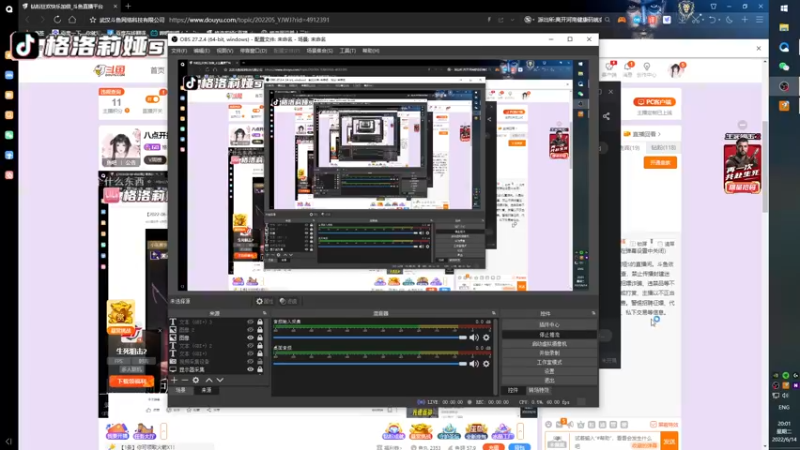Click the 开始录制 start recording button
Viewport: 800px width, 450px height.
[x=549, y=353]
